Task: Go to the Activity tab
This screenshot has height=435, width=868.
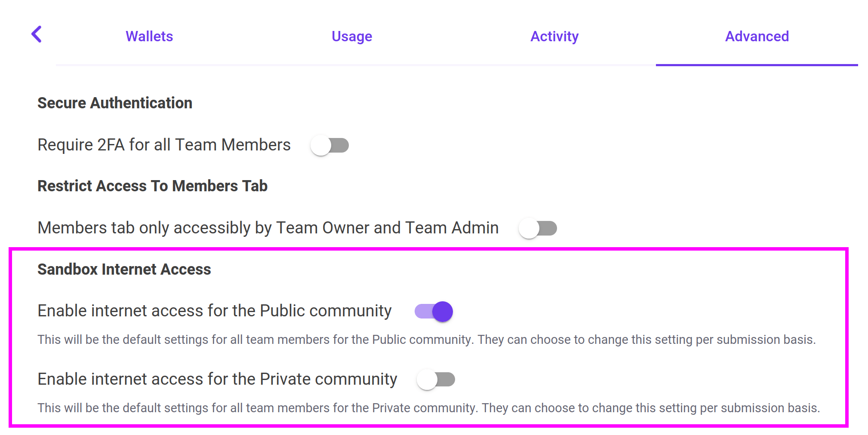Action: (x=554, y=37)
